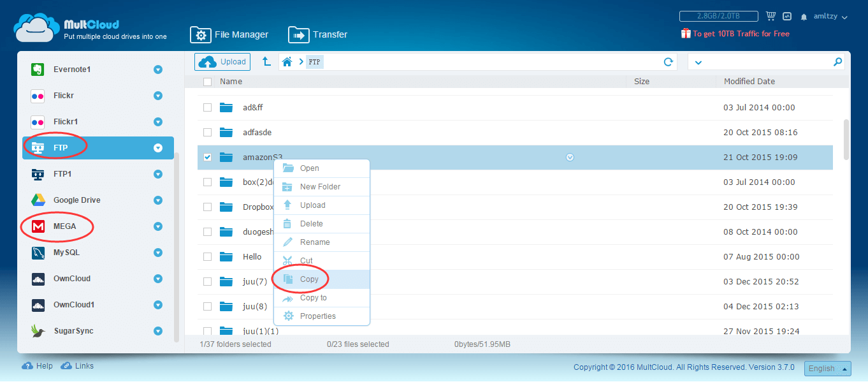Click the shopping cart icon
The image size is (868, 382).
pos(770,17)
